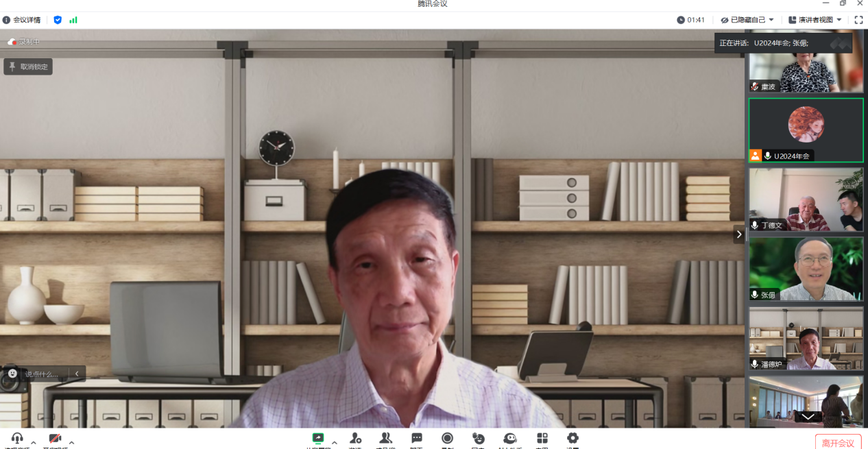Turn on the camera video icon
The height and width of the screenshot is (449, 868).
pos(55,439)
